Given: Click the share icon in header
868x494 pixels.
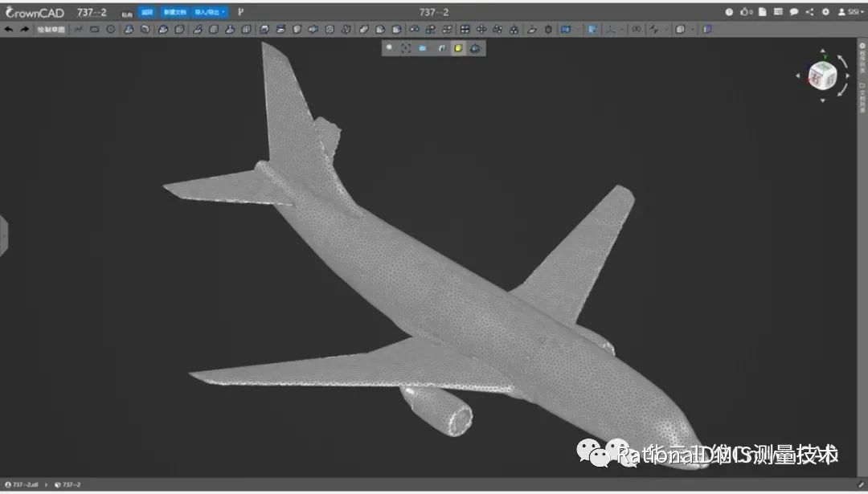Looking at the screenshot, I should (x=809, y=12).
